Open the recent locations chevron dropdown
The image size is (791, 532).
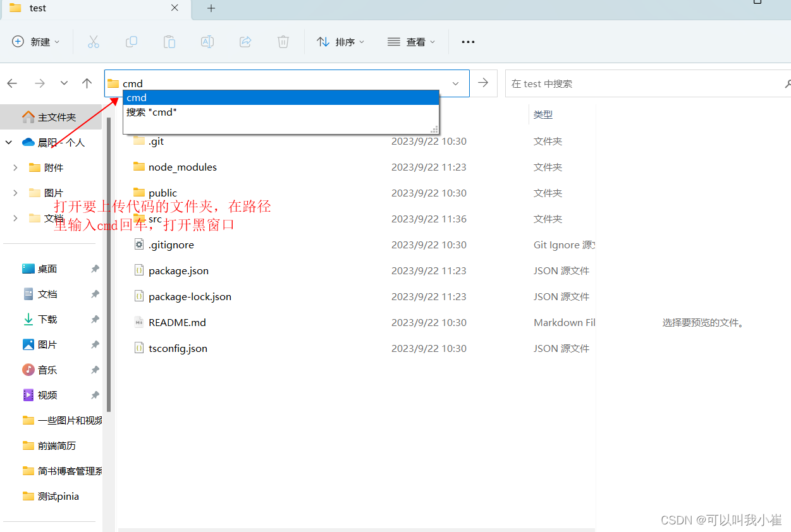click(x=64, y=83)
